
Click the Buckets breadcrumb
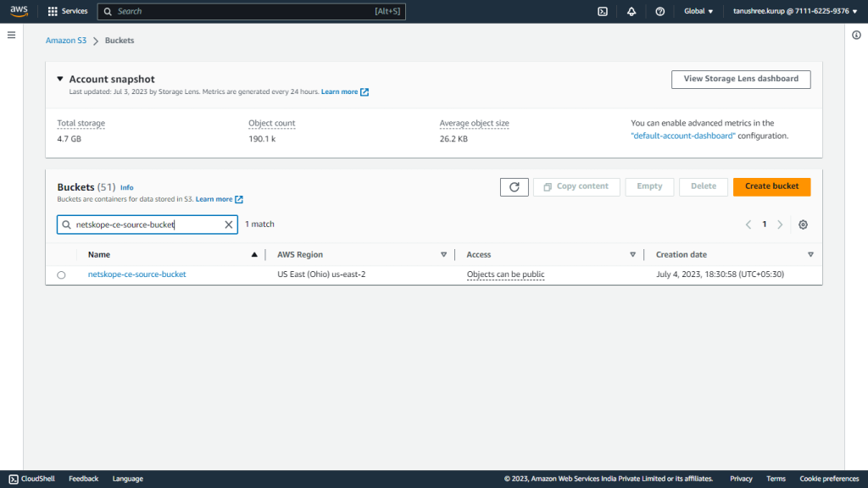(x=120, y=41)
